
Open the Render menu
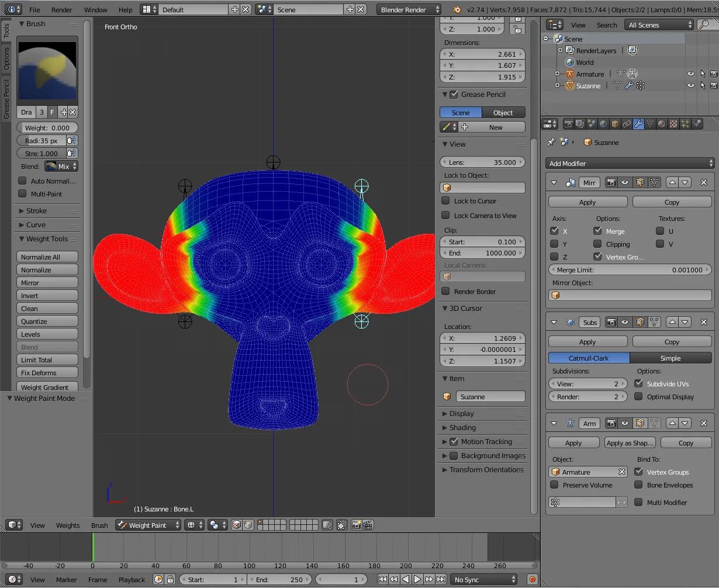click(x=62, y=9)
